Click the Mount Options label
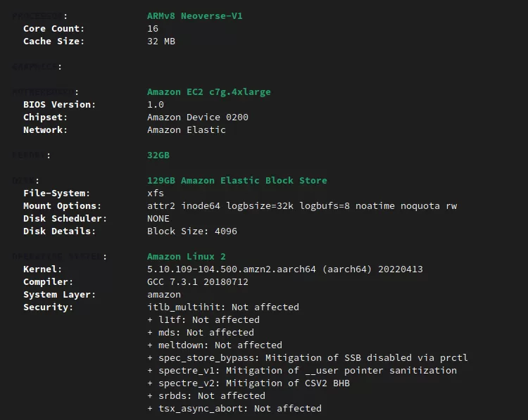Viewport: 528px width, 420px height. point(62,206)
